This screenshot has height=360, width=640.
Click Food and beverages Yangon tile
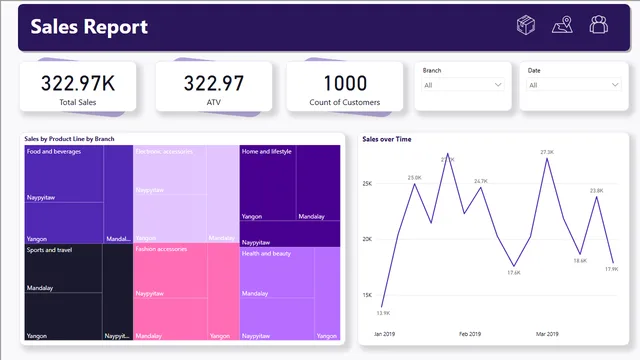point(64,223)
